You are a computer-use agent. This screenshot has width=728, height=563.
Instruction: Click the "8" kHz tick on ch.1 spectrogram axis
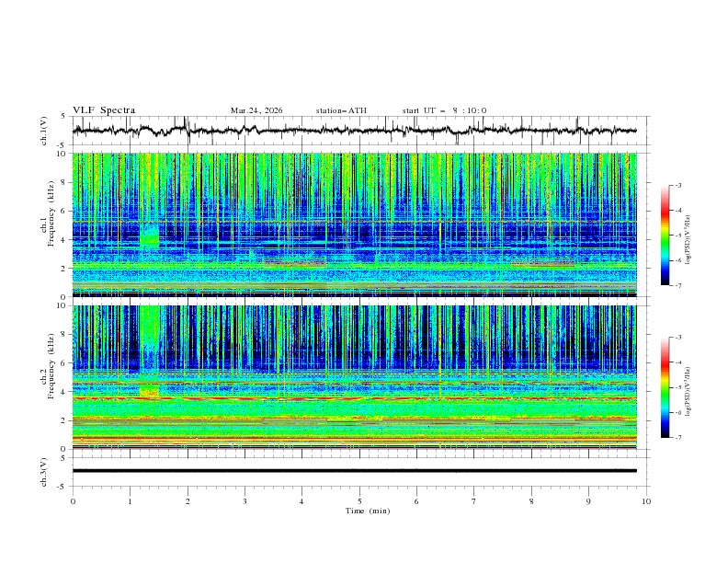[x=64, y=182]
